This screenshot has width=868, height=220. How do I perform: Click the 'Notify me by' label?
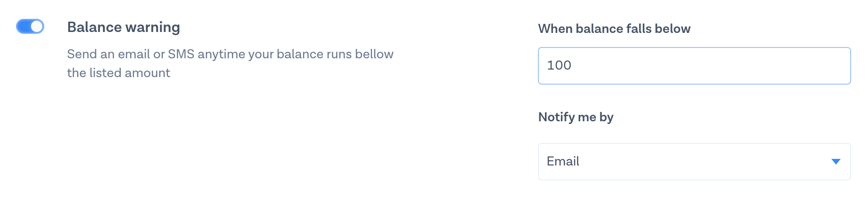point(576,117)
